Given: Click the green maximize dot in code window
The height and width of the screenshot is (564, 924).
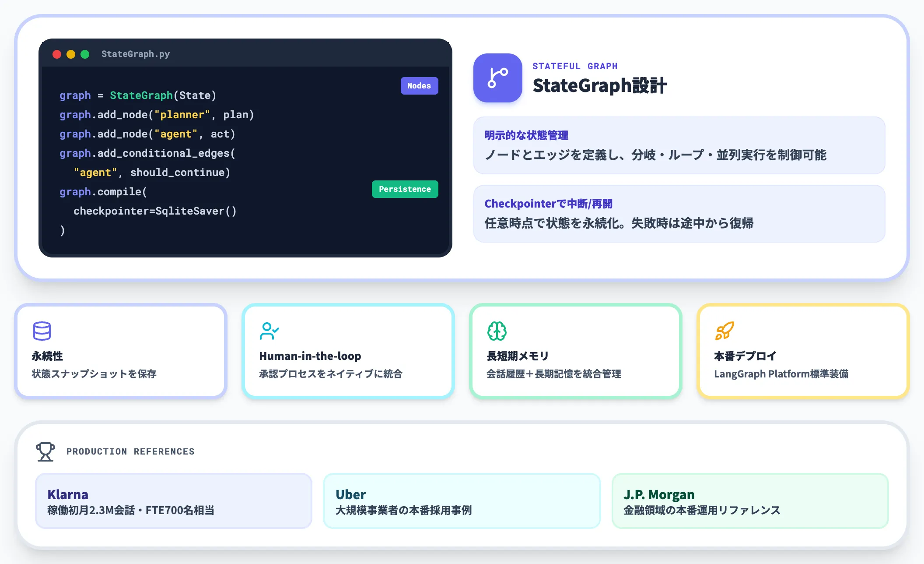Looking at the screenshot, I should point(85,54).
